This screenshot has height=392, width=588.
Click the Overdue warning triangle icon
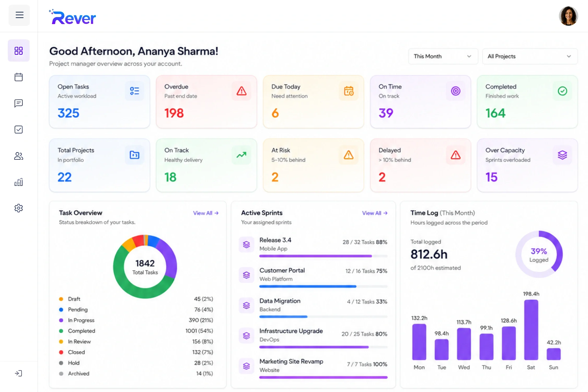point(241,91)
